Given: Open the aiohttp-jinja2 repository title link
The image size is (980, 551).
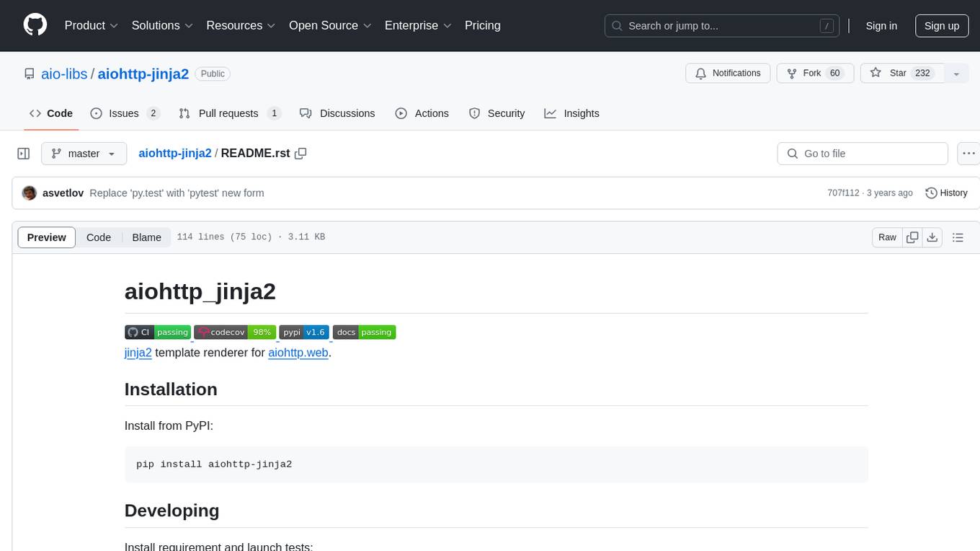Looking at the screenshot, I should pyautogui.click(x=143, y=74).
